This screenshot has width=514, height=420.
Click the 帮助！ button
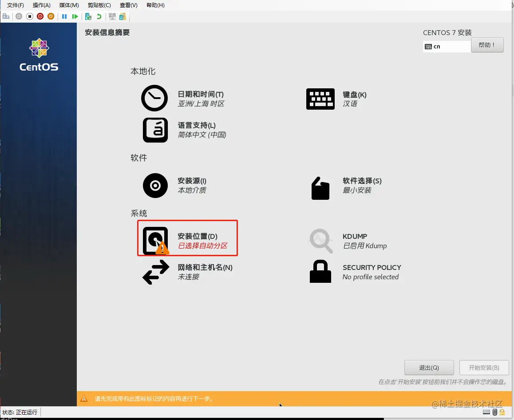click(487, 45)
